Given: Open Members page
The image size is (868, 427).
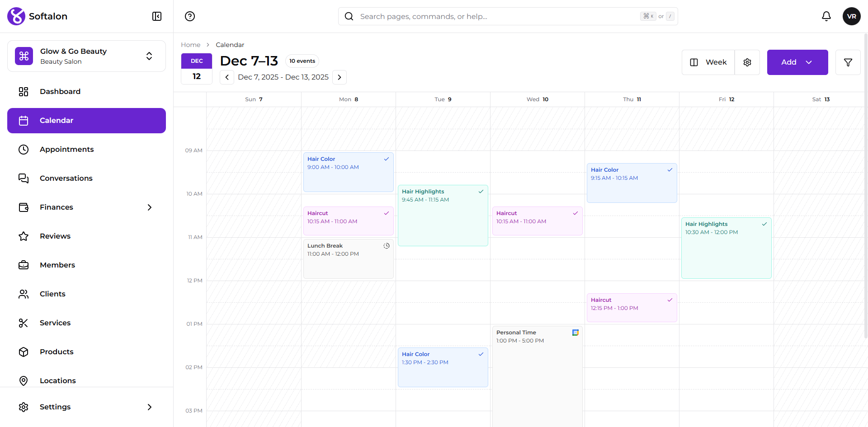Looking at the screenshot, I should point(86,265).
